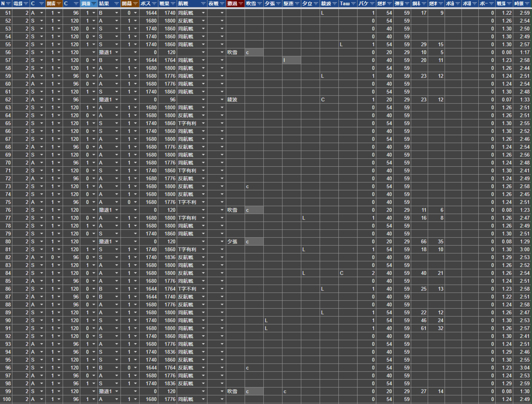This screenshot has height=404, width=532.
Task: Open row 57's result B dropdown
Action: click(117, 60)
